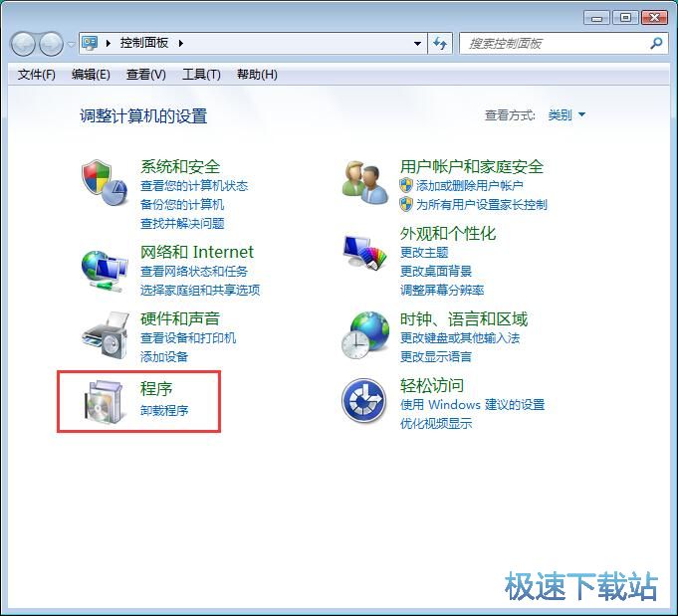The height and width of the screenshot is (616, 678).
Task: Open the 外观和个性化 heading
Action: tap(448, 234)
